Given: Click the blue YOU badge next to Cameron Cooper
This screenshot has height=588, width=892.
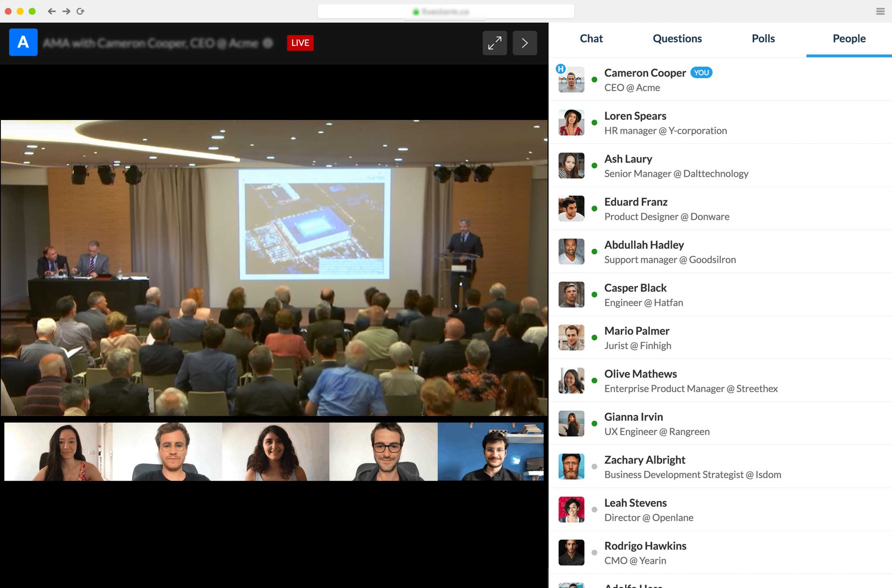Looking at the screenshot, I should 701,72.
